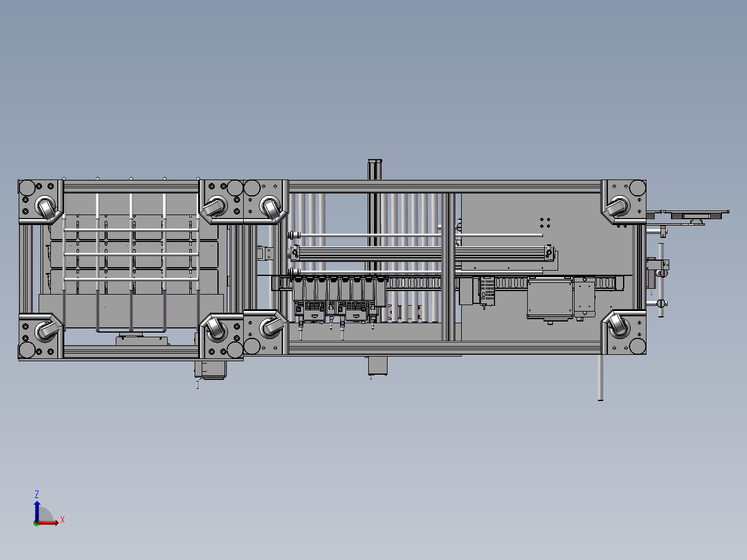Select the lower-right caster wheel of the long right frame
The width and height of the screenshot is (747, 560).
(618, 326)
